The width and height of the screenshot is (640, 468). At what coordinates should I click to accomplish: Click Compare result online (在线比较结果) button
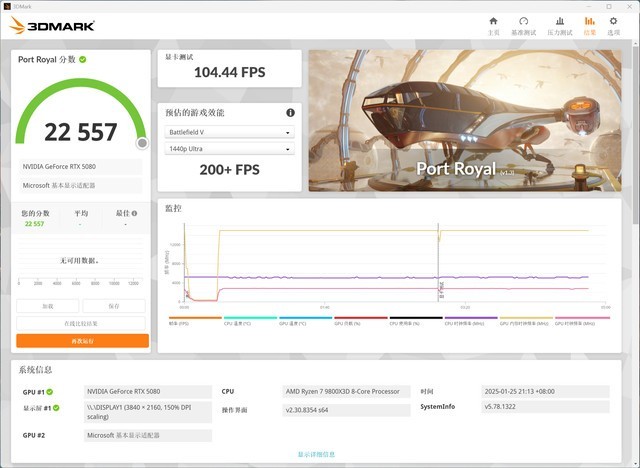pos(81,324)
